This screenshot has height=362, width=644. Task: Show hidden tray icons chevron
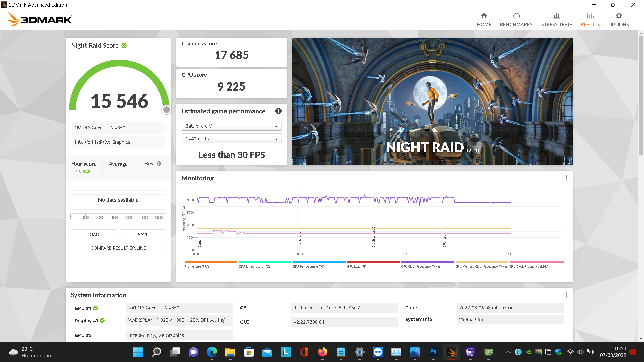click(x=508, y=352)
